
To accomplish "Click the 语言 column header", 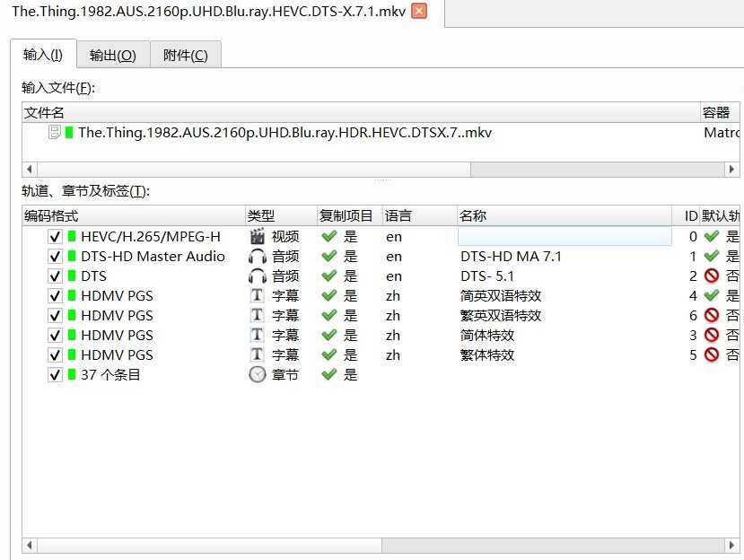I will [420, 216].
